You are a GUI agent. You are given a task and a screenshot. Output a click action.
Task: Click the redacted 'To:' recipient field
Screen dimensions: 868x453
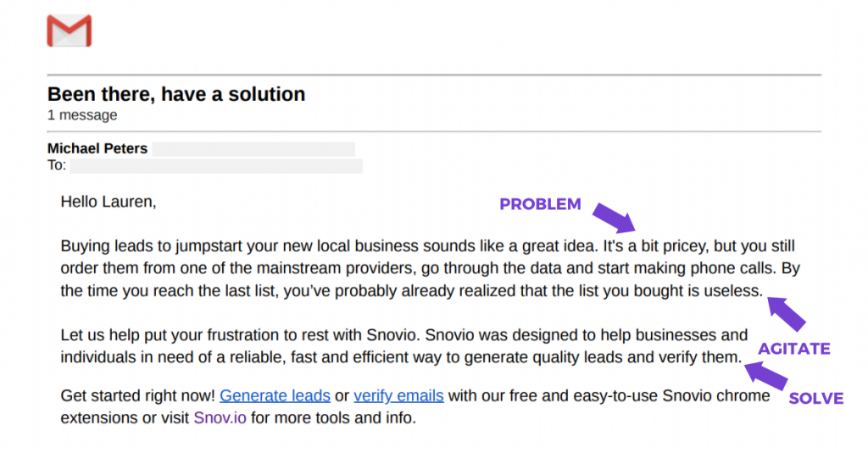216,166
